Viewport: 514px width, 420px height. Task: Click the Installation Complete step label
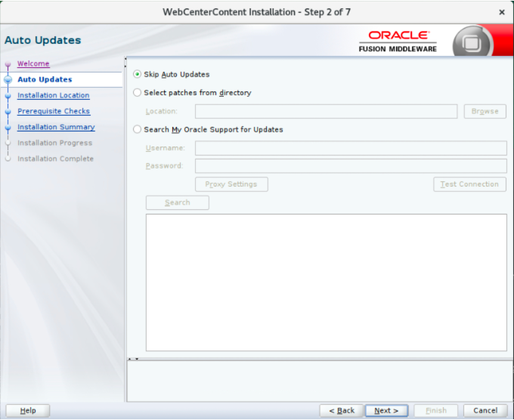[55, 159]
